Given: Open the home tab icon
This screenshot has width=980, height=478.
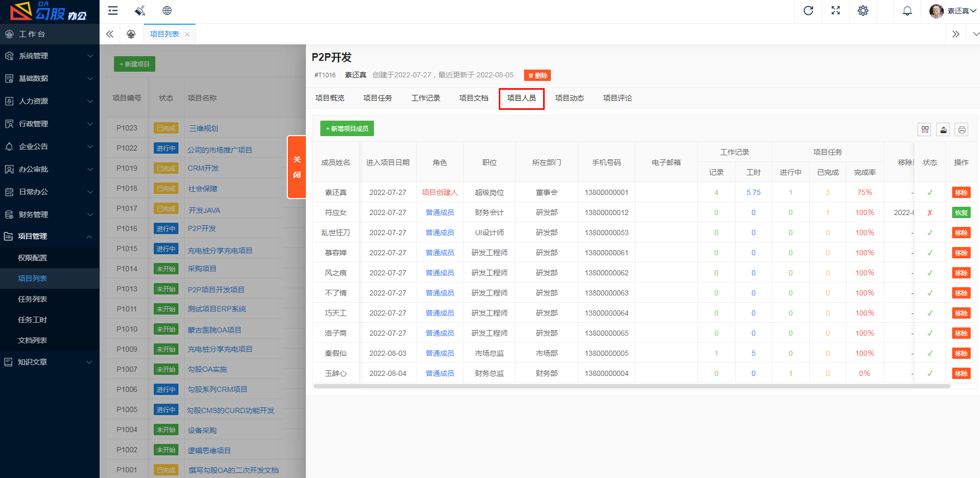Looking at the screenshot, I should click(x=131, y=34).
